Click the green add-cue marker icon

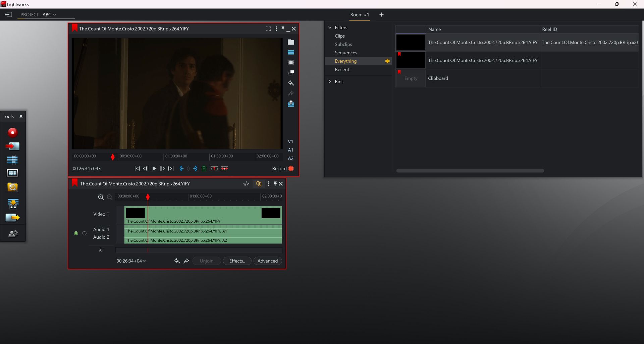[x=204, y=169]
